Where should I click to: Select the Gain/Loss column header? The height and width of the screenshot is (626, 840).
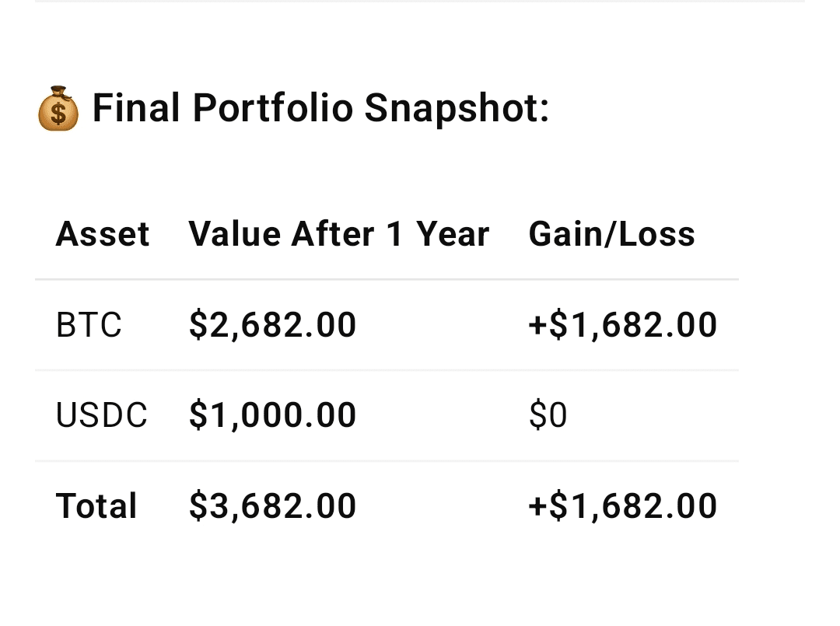pos(611,234)
